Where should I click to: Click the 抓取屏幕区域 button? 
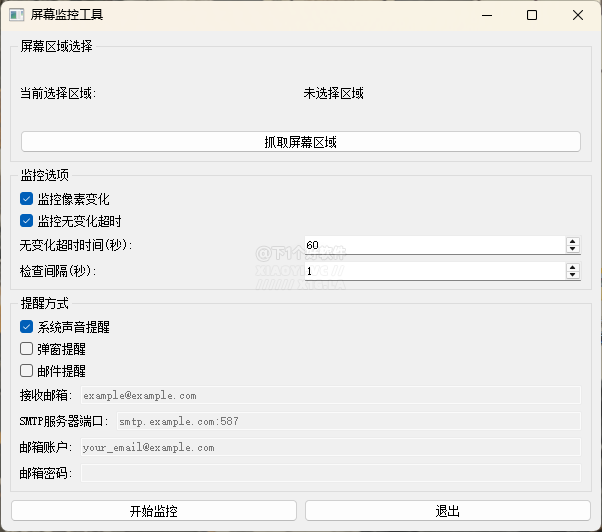pos(301,142)
